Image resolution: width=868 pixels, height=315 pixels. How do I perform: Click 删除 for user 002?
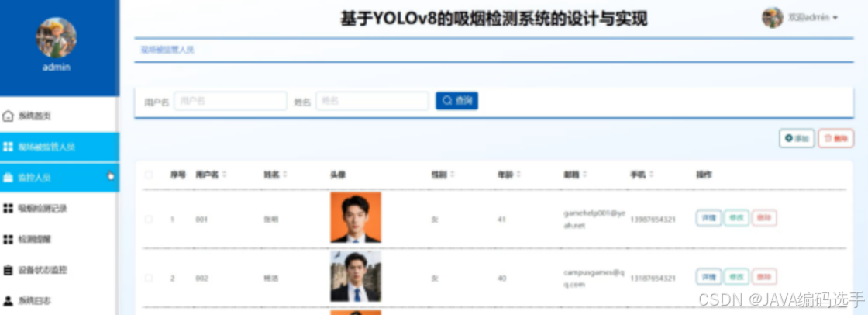click(x=764, y=277)
